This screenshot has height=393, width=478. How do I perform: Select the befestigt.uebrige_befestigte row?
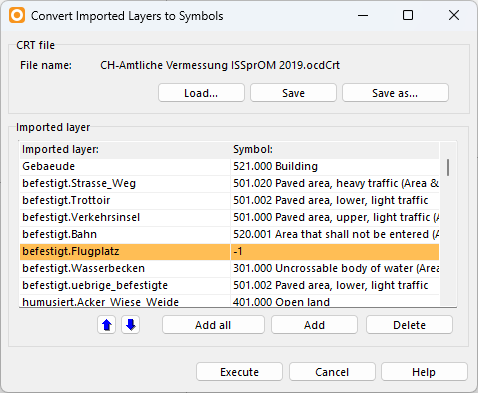pyautogui.click(x=229, y=285)
